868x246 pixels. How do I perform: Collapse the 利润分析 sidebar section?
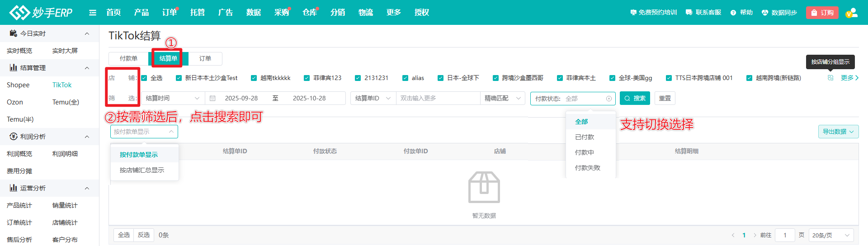[x=87, y=137]
